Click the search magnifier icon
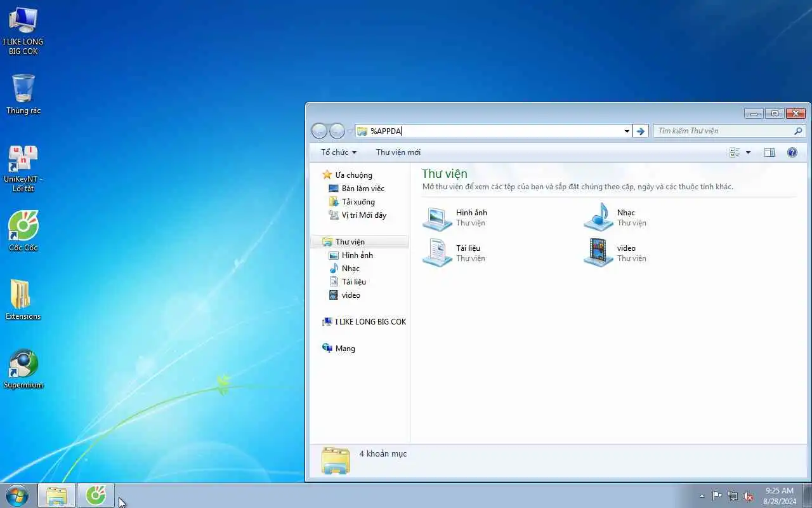This screenshot has width=812, height=508. pyautogui.click(x=799, y=131)
